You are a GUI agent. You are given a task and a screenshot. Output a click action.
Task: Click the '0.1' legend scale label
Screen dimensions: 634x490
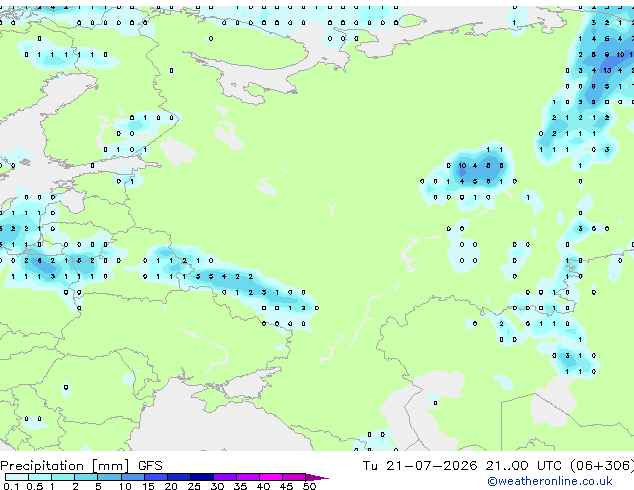point(11,486)
